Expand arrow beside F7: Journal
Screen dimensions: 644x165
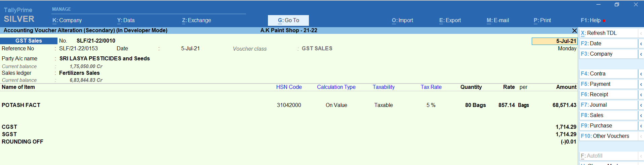coord(641,105)
